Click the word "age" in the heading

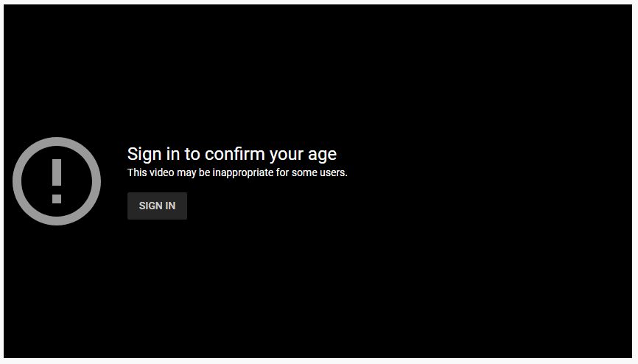pos(321,155)
